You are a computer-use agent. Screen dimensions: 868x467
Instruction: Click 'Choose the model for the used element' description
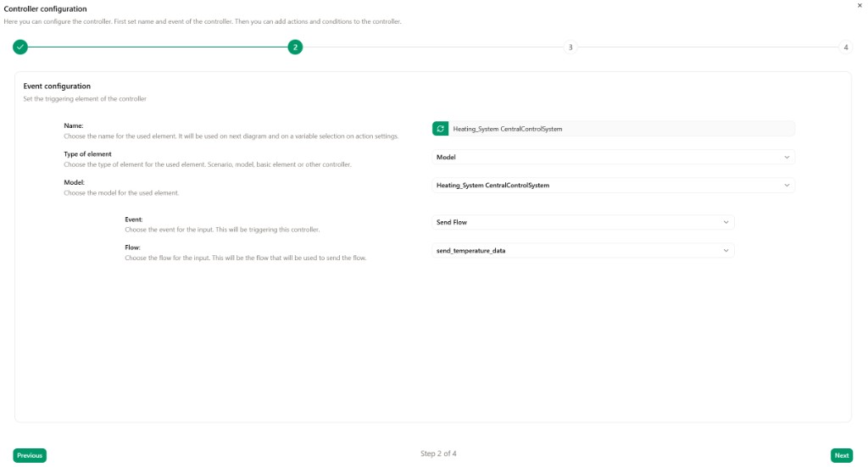click(x=121, y=193)
